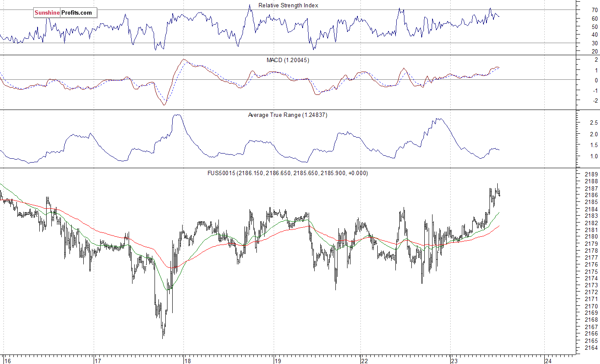Screen dimensions: 600x364
Task: Click date label 23 on time axis
Action: [454, 360]
